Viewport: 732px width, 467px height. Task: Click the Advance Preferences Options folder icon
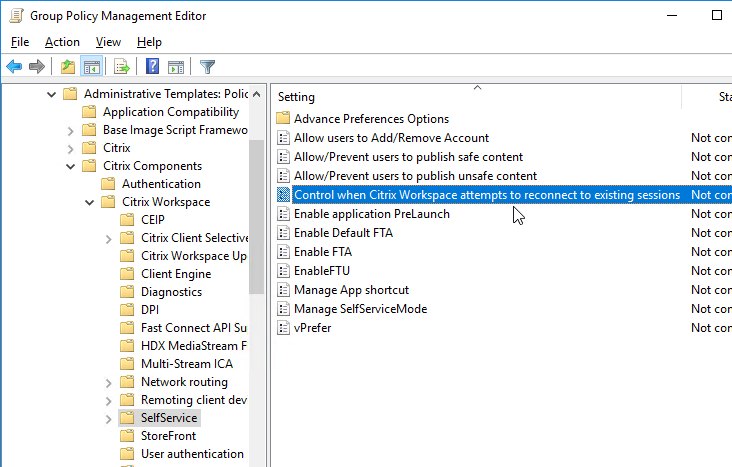[283, 118]
